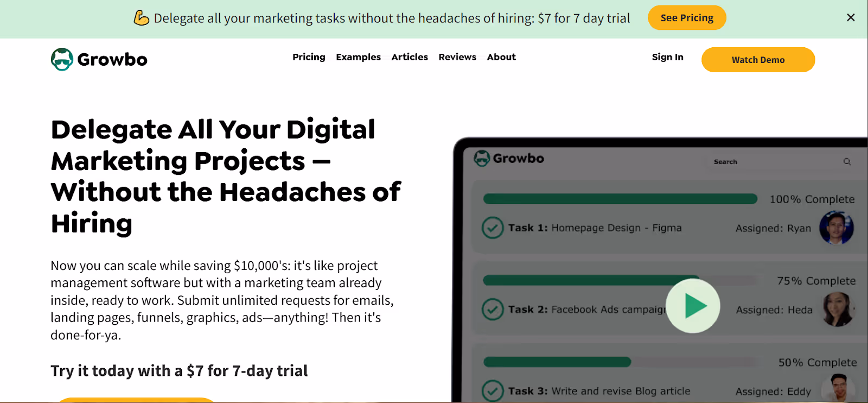The height and width of the screenshot is (403, 868).
Task: Click the 'Task 2: Facebook Ads campaign' text
Action: 587,310
